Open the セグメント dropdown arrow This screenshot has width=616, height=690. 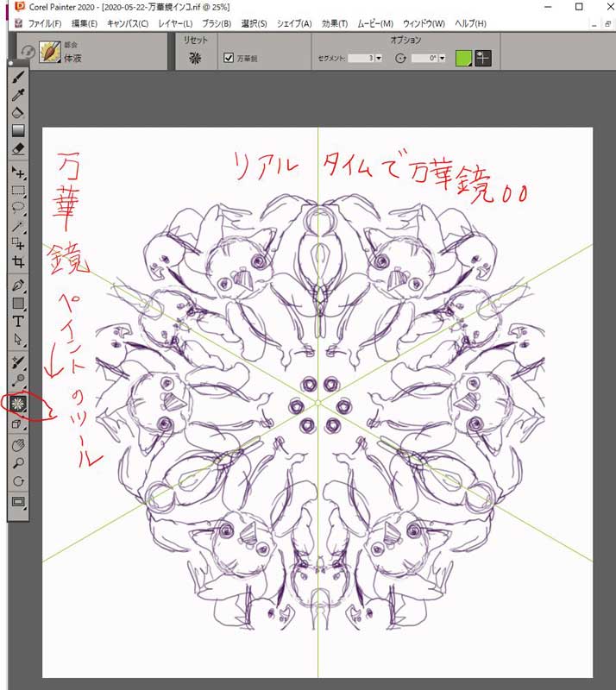[x=378, y=58]
